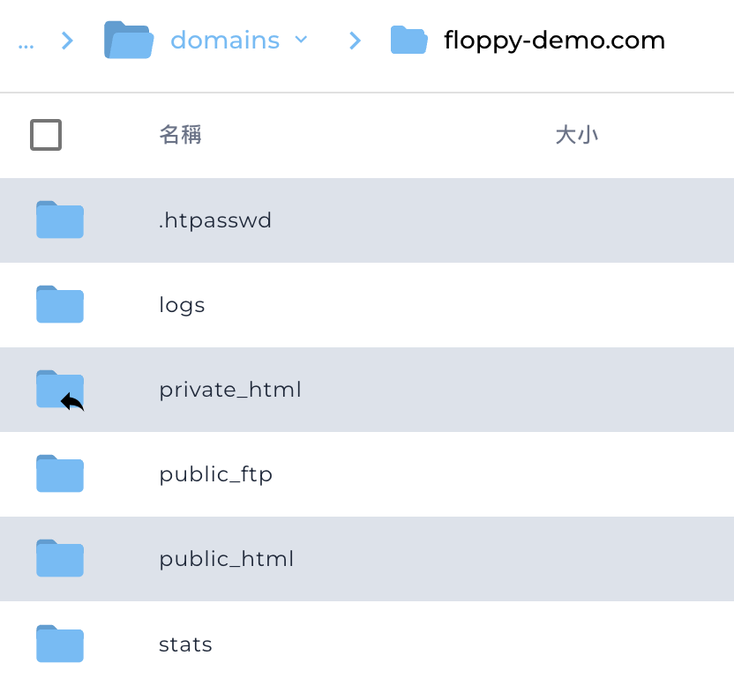Click the chevron after the breadcrumb ellipsis
Image resolution: width=734 pixels, height=700 pixels.
pos(68,41)
